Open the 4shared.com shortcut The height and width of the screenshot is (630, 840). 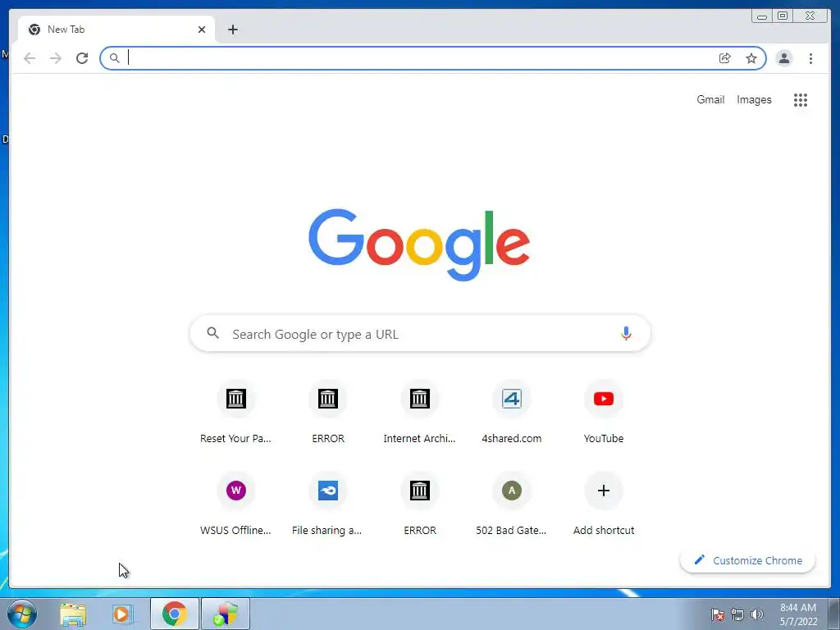[x=512, y=413]
